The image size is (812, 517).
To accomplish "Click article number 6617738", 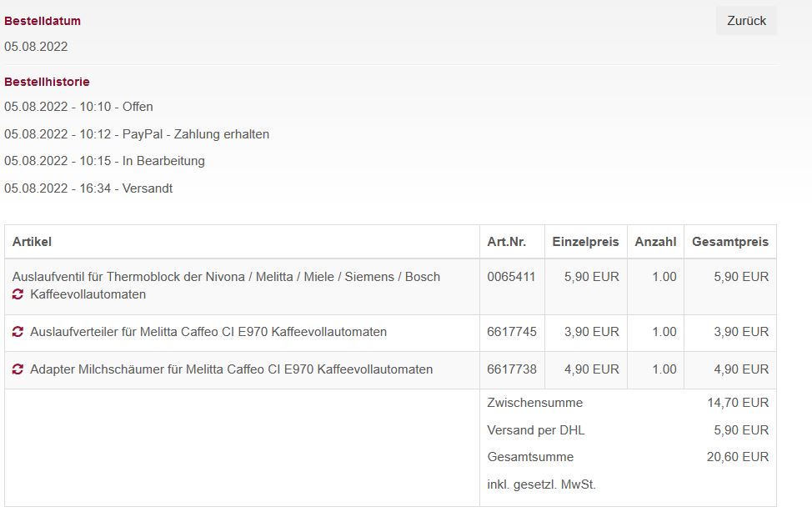I will 512,369.
